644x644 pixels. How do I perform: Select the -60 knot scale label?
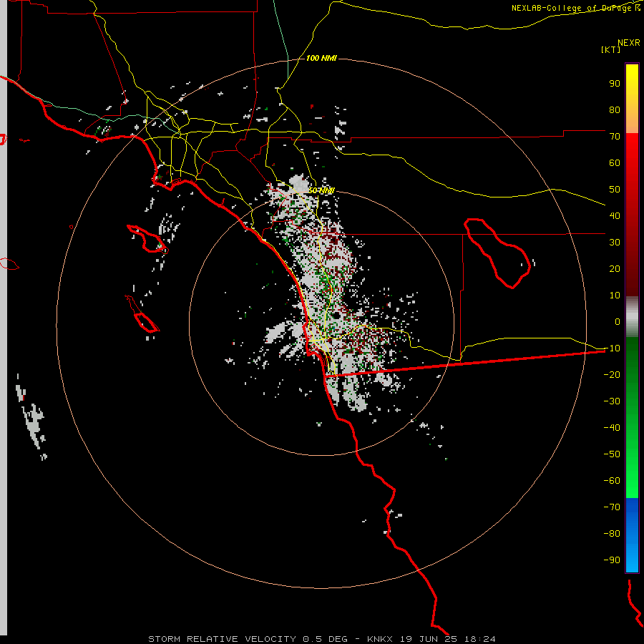pyautogui.click(x=612, y=481)
